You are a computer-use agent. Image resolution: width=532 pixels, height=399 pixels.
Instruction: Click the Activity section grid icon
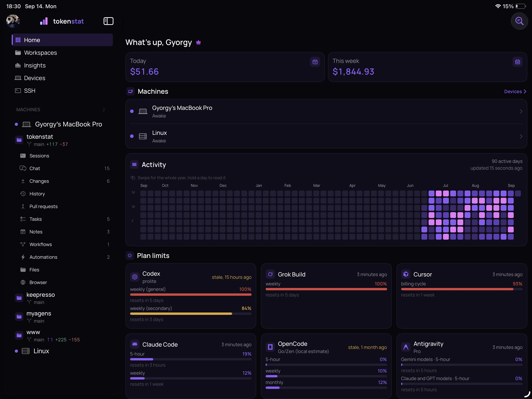[134, 165]
